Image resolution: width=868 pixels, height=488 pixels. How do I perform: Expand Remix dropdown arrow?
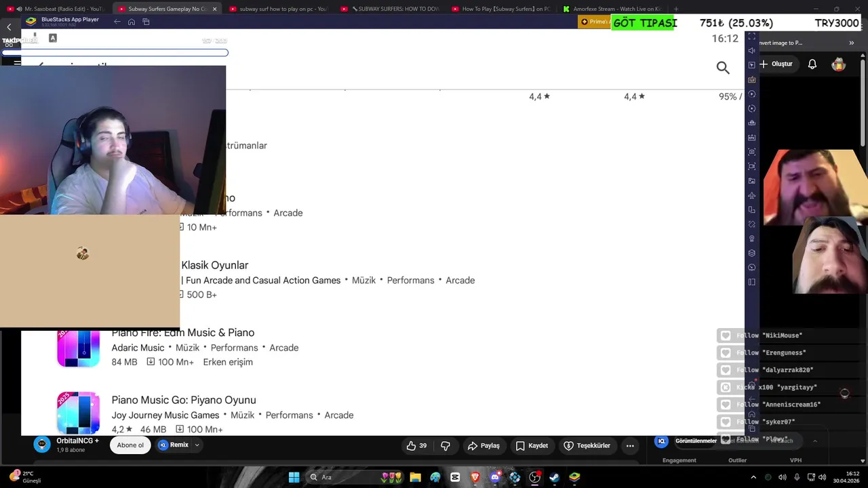(x=197, y=445)
